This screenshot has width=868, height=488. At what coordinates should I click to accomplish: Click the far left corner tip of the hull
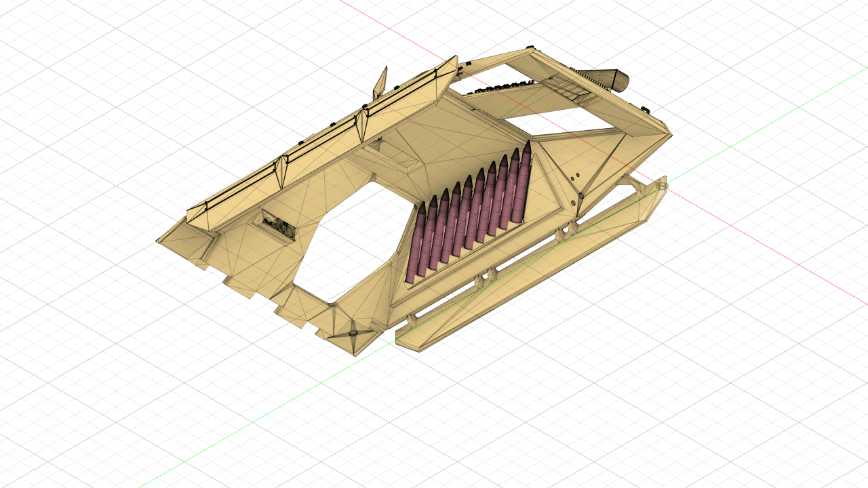(x=159, y=240)
